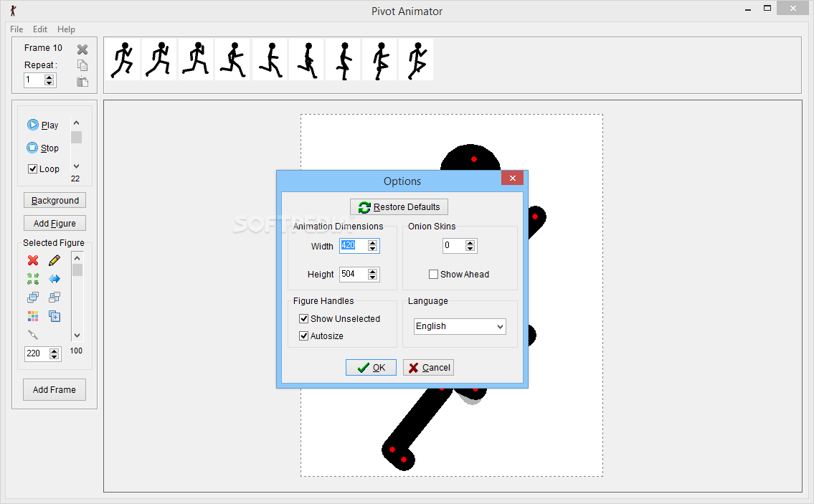Screen dimensions: 814x504
Task: Increase the animation Width with up arrow
Action: [x=372, y=242]
